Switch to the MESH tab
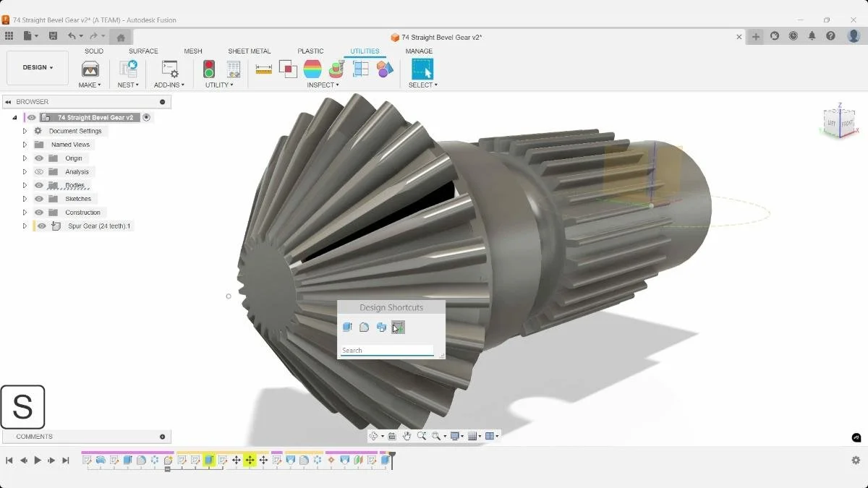Screen dimensions: 868x488 tap(193, 51)
